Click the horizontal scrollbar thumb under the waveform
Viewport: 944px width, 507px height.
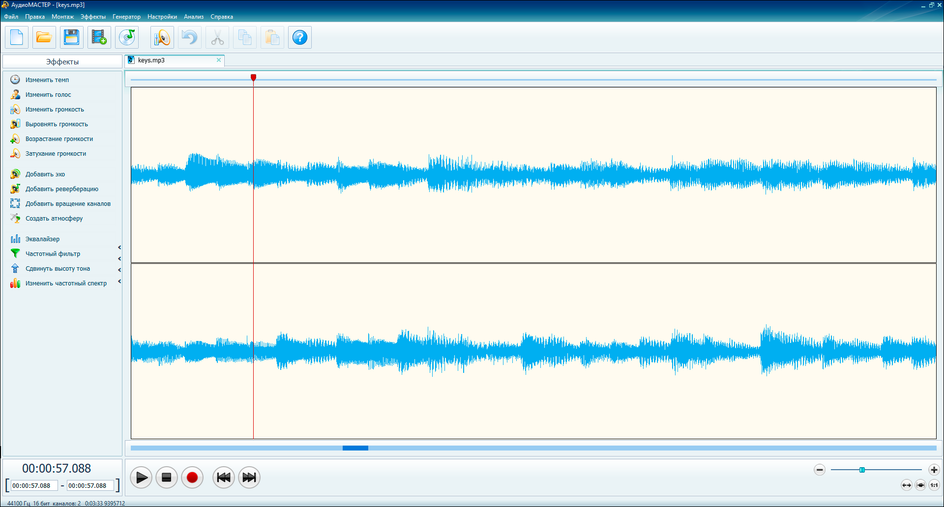coord(355,448)
